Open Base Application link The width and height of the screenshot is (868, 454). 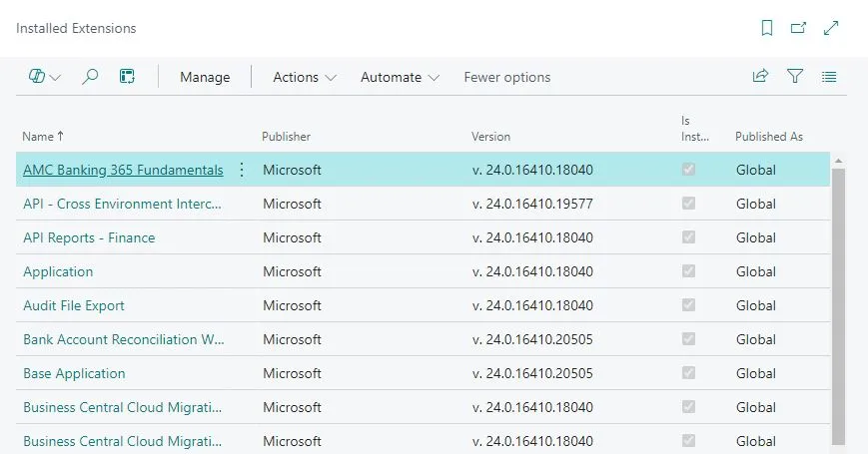[74, 373]
